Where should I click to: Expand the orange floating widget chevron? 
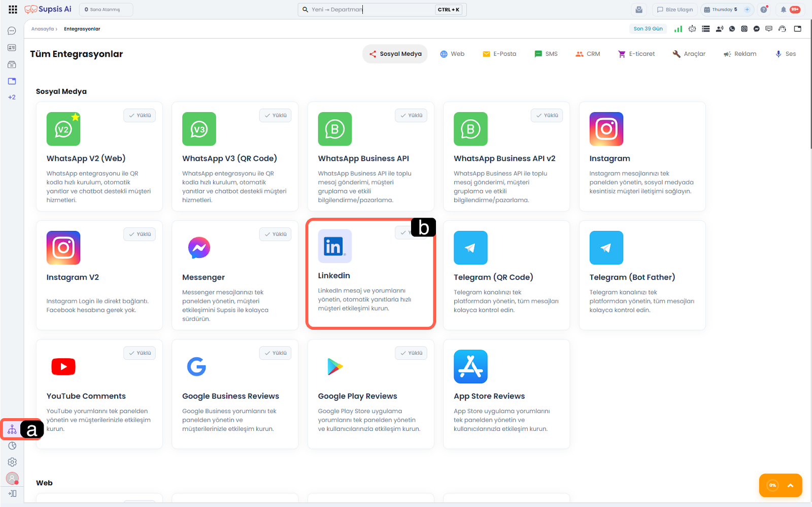point(790,485)
